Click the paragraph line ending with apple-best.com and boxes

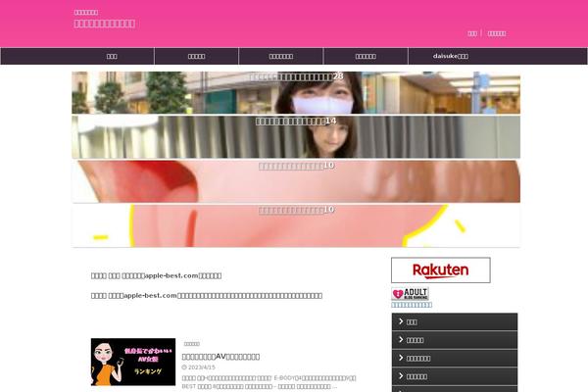pyautogui.click(x=156, y=275)
